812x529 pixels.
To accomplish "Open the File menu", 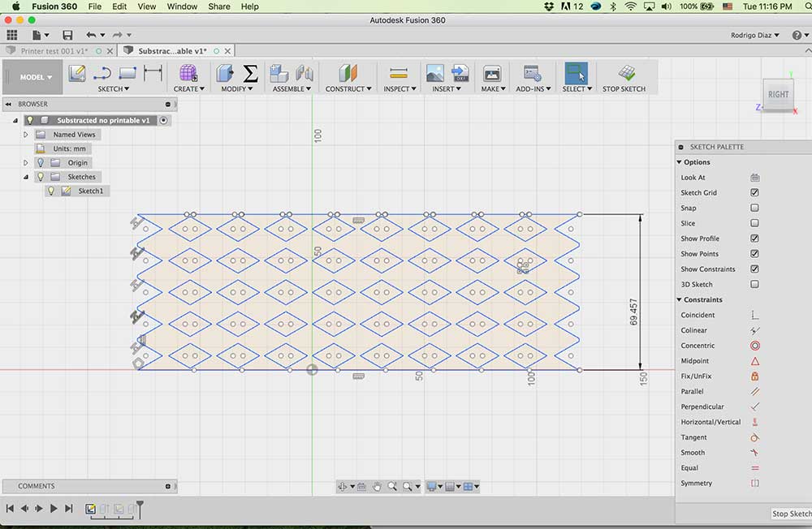I will pos(95,6).
